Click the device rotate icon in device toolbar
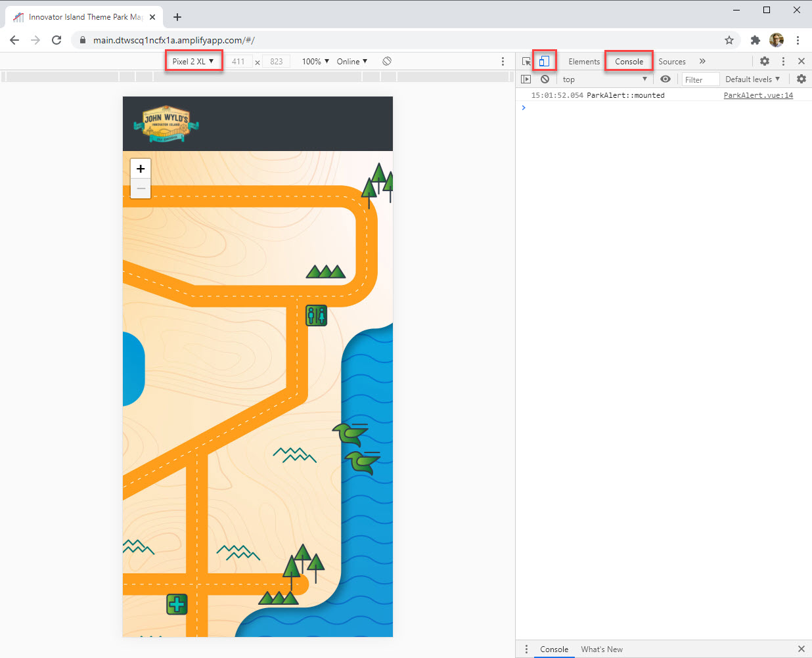812x658 pixels. (x=387, y=61)
